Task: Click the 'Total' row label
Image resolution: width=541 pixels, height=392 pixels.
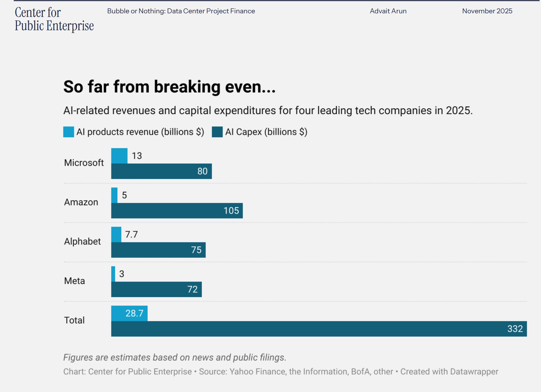Action: (74, 320)
